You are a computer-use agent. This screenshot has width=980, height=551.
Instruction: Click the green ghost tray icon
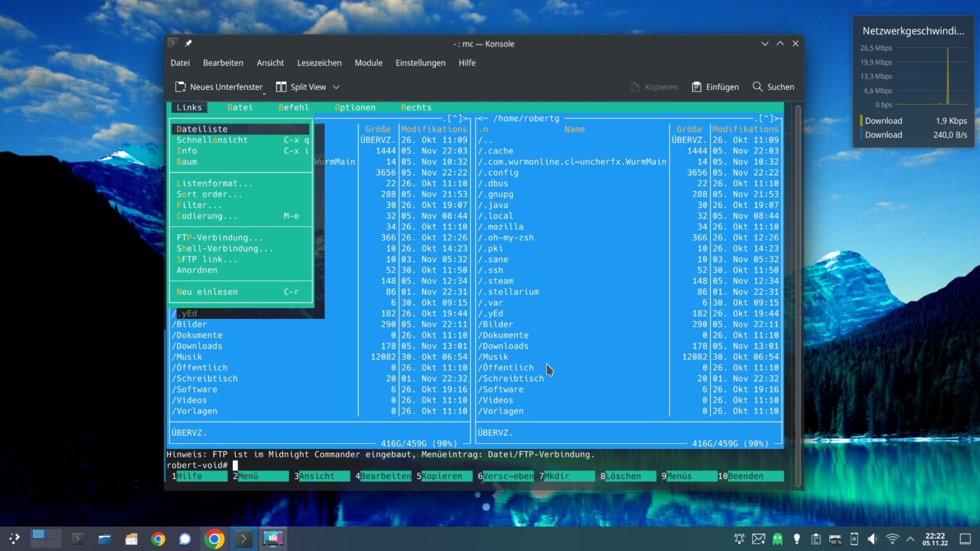click(x=778, y=539)
